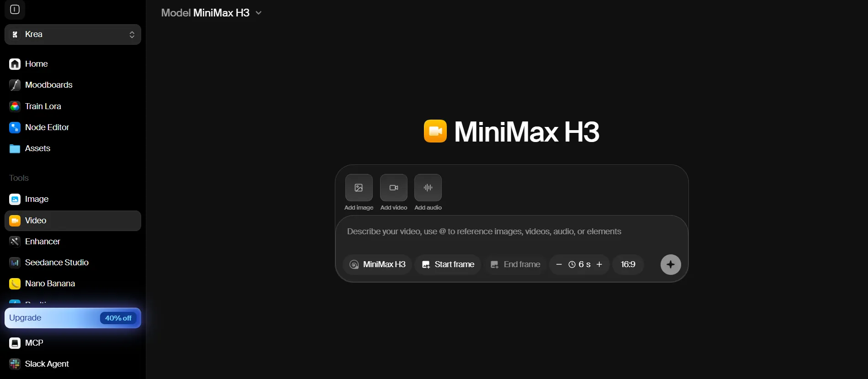Viewport: 868px width, 379px height.
Task: Decrease the video duration with minus
Action: (x=559, y=264)
